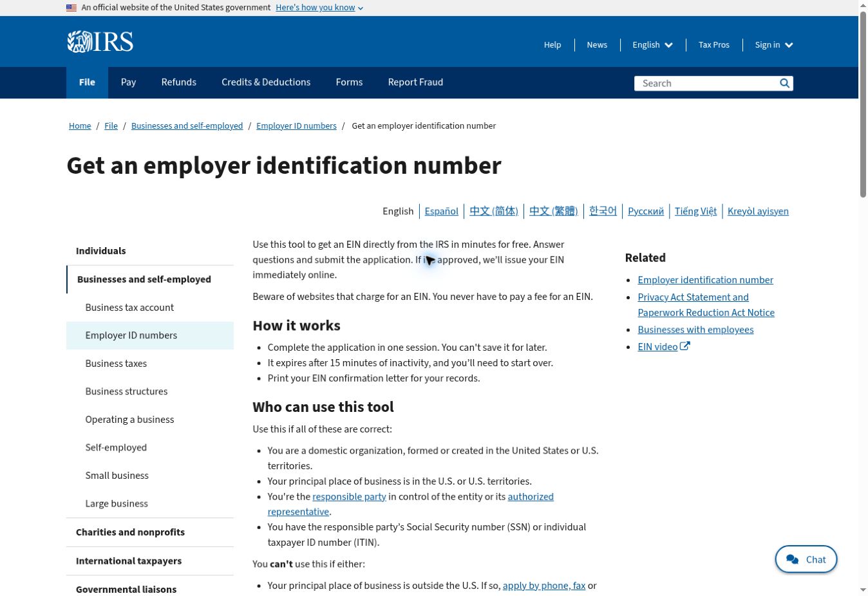The height and width of the screenshot is (596, 868).
Task: Click the File breadcrumb link
Action: point(111,126)
